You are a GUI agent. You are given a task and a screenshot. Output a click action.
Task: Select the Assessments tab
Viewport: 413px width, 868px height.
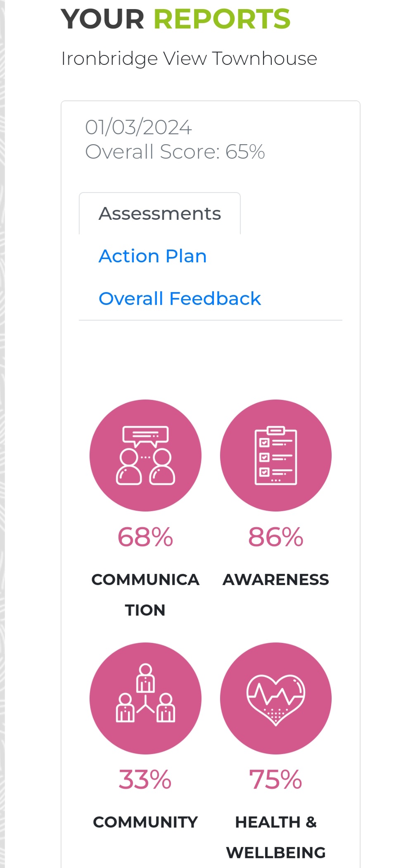pos(160,214)
